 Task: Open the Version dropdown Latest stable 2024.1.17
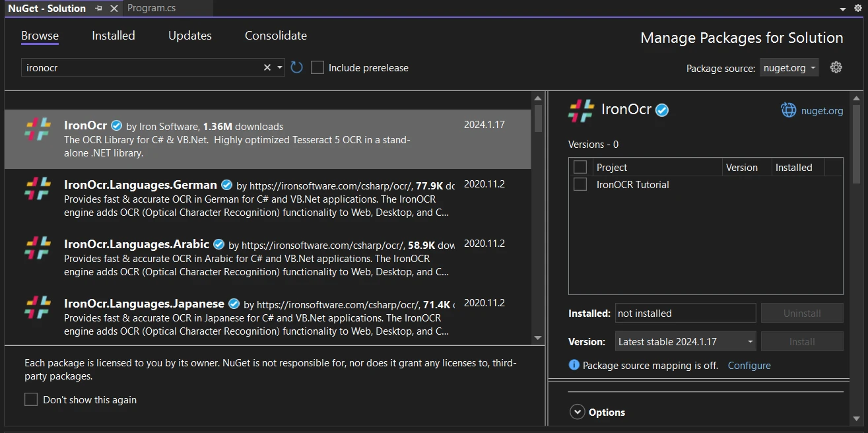pos(685,341)
